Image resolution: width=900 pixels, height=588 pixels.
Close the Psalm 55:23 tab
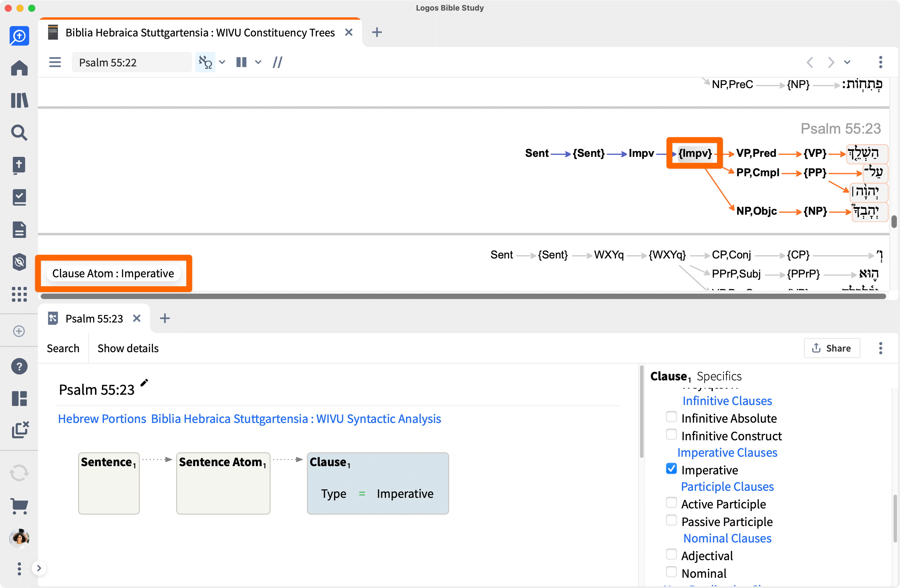[137, 319]
